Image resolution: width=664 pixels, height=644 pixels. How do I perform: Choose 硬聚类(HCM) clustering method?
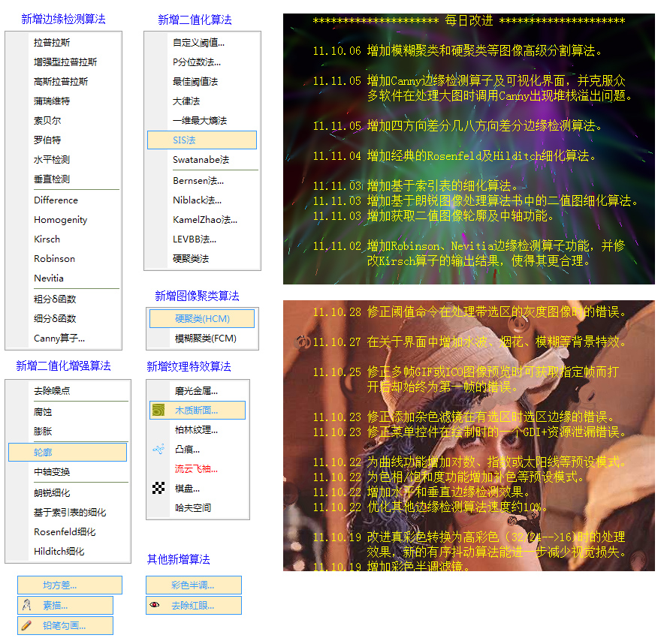pos(201,318)
